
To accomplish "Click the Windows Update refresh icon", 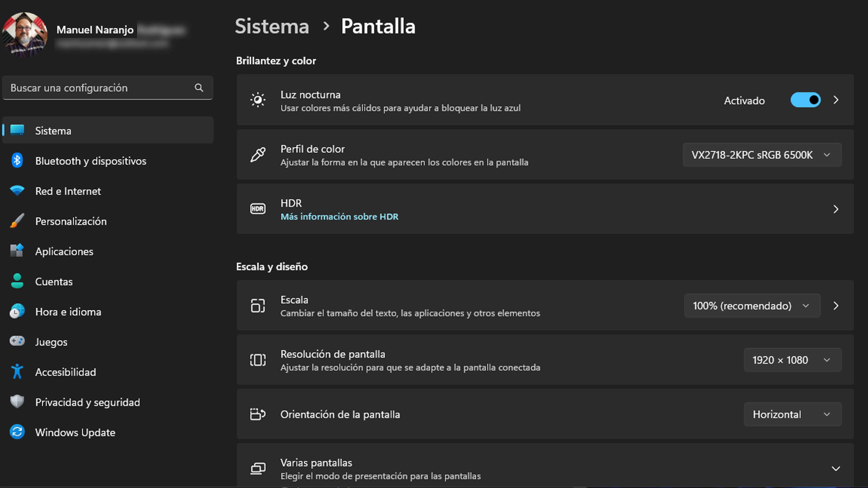I will (x=17, y=432).
